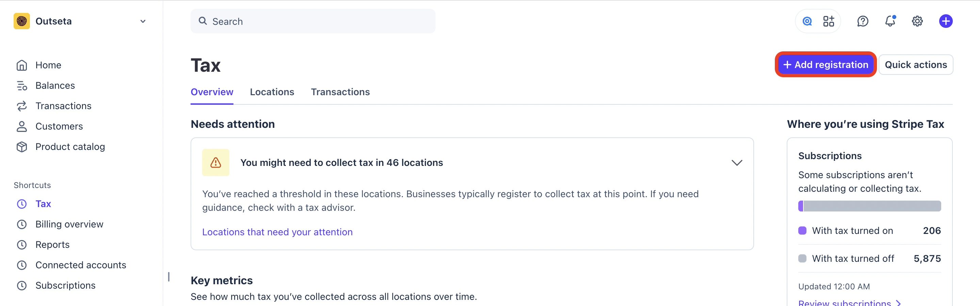Open the apps grid icon

[x=828, y=21]
